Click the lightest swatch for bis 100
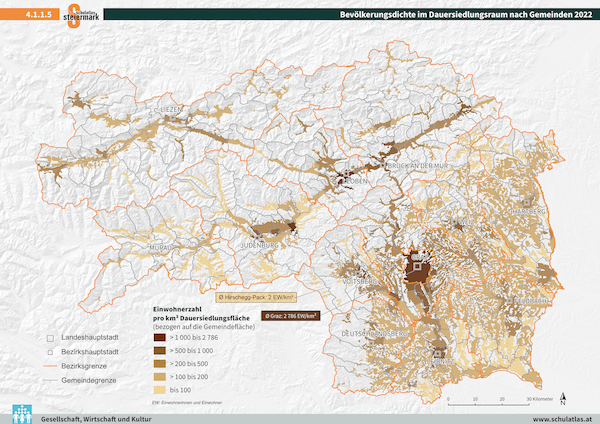The image size is (600, 424). tap(160, 390)
